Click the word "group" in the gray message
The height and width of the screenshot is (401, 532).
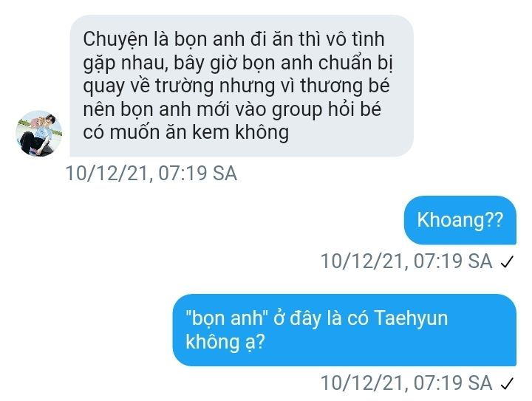pyautogui.click(x=297, y=110)
